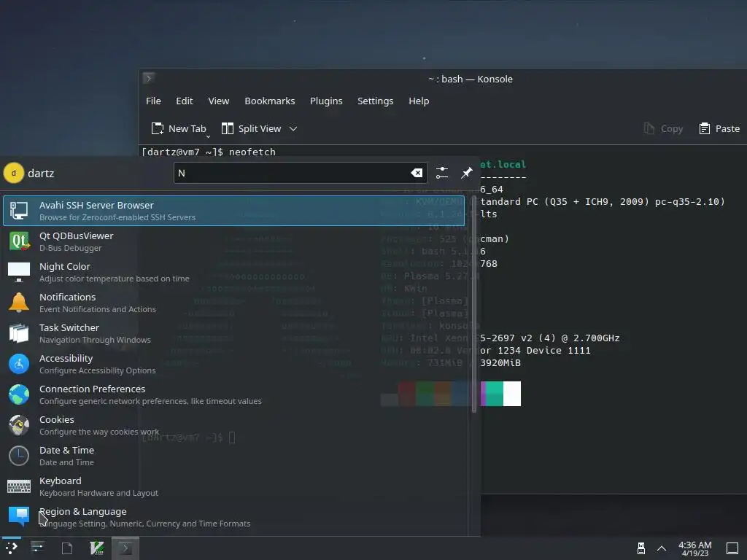Switch to Konsole in the taskbar
The image size is (747, 560).
click(x=125, y=548)
